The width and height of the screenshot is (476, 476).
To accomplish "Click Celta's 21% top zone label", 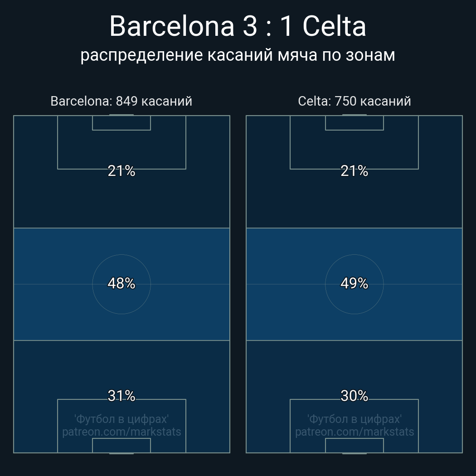I will click(x=354, y=171).
